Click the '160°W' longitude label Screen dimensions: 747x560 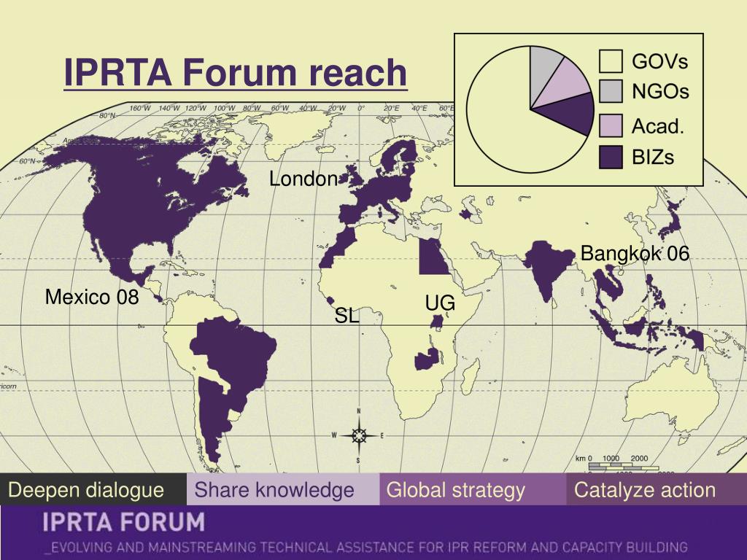click(x=139, y=109)
